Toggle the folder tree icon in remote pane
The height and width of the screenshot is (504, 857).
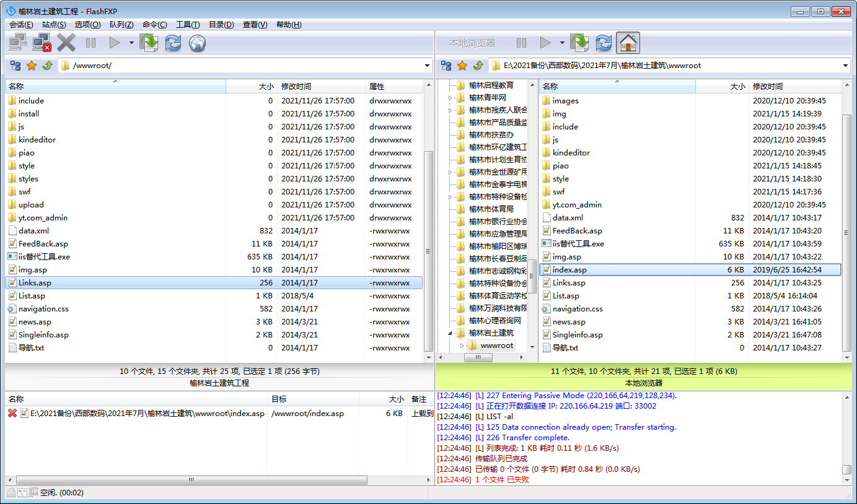tap(15, 66)
